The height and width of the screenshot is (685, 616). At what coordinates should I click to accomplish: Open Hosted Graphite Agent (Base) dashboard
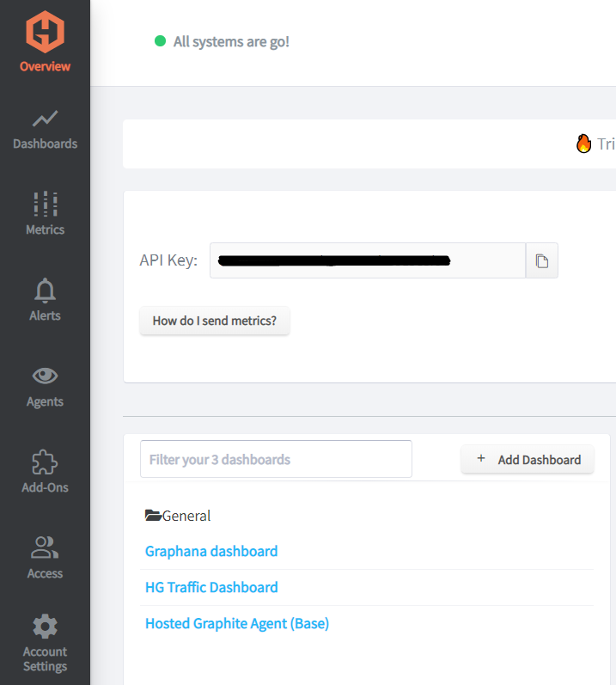pyautogui.click(x=237, y=623)
